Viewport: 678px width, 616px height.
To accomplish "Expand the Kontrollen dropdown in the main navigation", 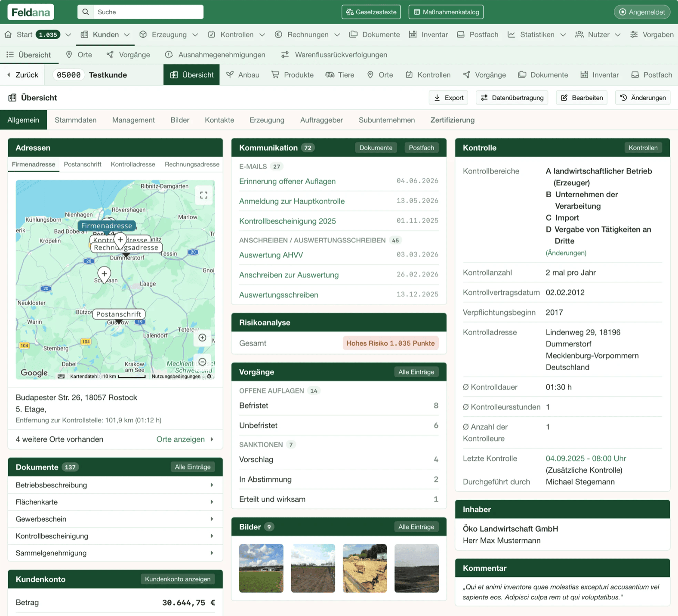I will [262, 35].
